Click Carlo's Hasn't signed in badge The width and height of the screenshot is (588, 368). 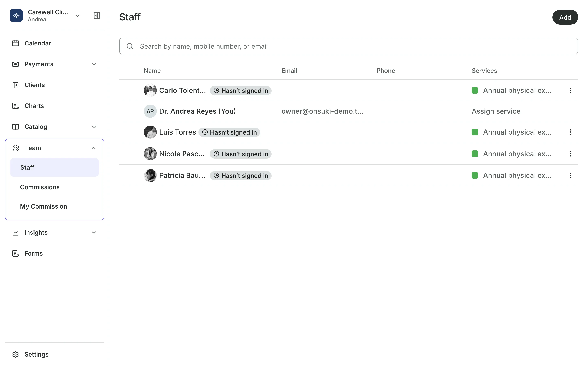(241, 91)
